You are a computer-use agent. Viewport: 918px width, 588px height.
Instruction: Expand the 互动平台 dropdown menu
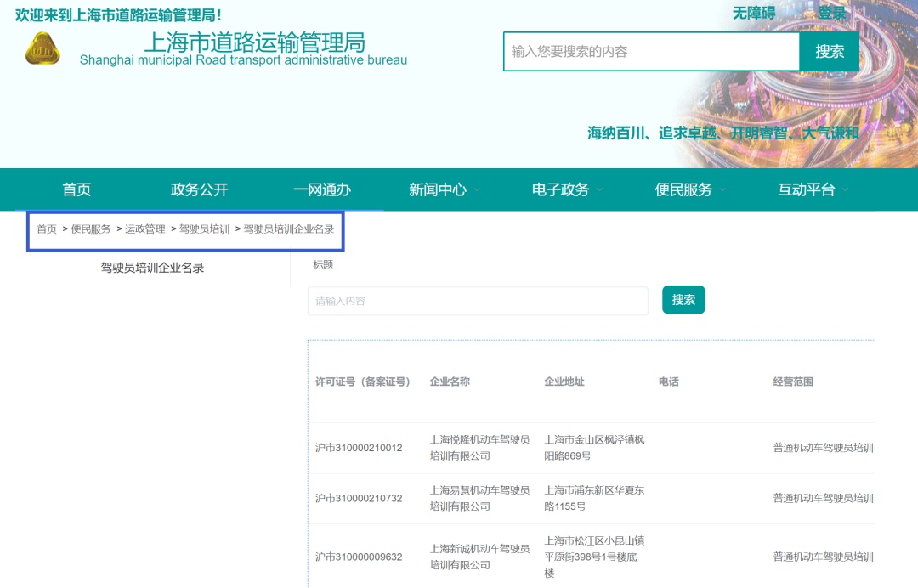click(x=813, y=189)
